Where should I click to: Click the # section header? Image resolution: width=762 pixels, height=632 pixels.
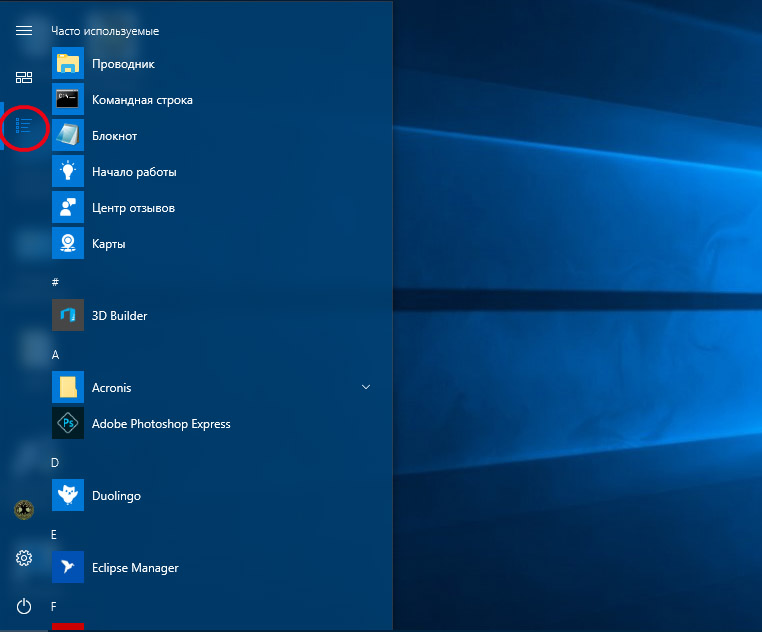55,282
